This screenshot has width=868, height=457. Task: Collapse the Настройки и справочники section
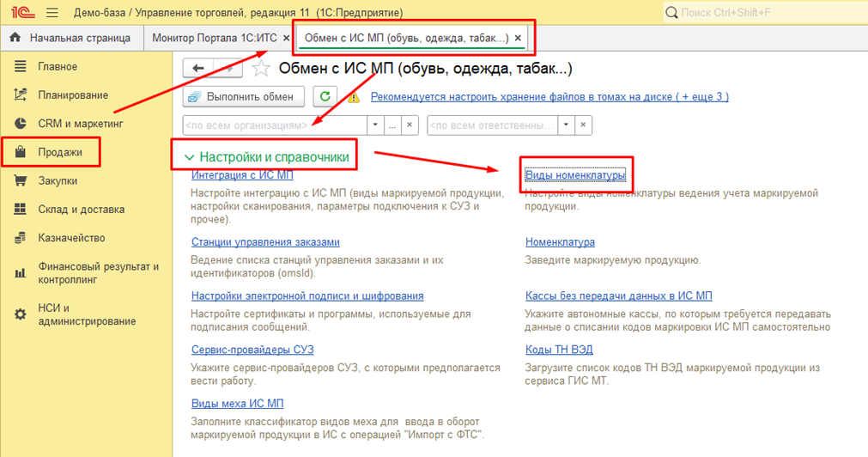190,157
